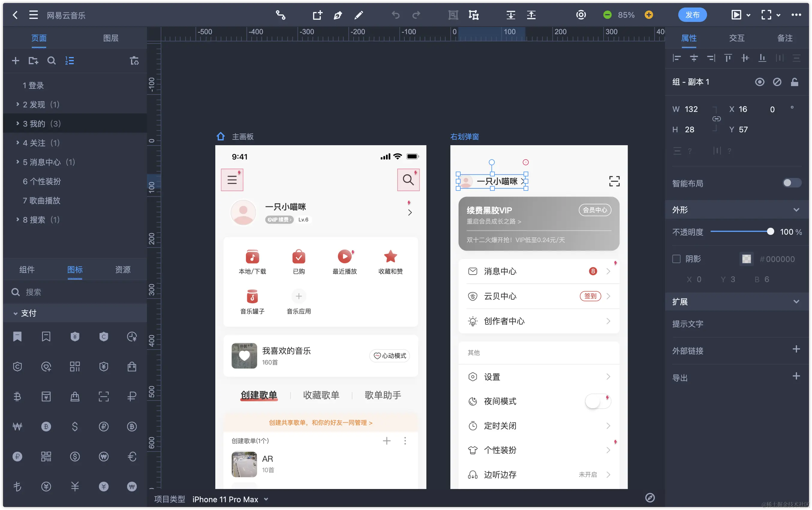Expand the 3 我的 page tree item
The width and height of the screenshot is (812, 510).
coord(17,124)
